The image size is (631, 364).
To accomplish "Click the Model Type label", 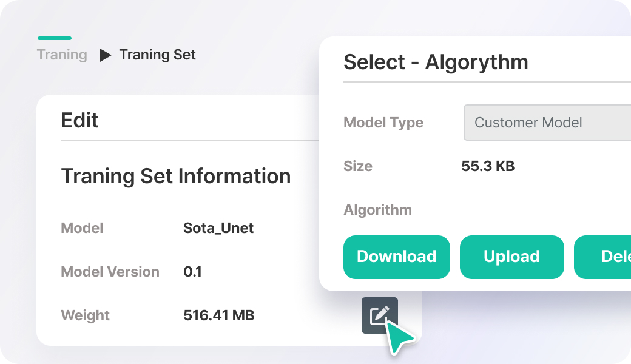I will pos(383,123).
